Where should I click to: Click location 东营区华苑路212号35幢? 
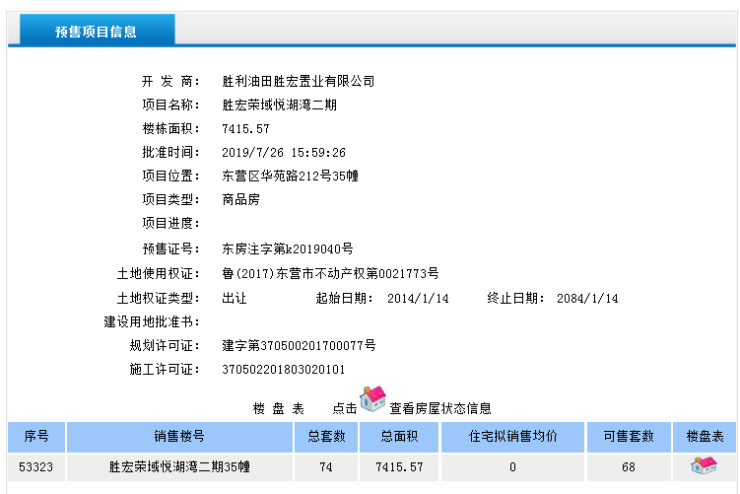point(290,176)
